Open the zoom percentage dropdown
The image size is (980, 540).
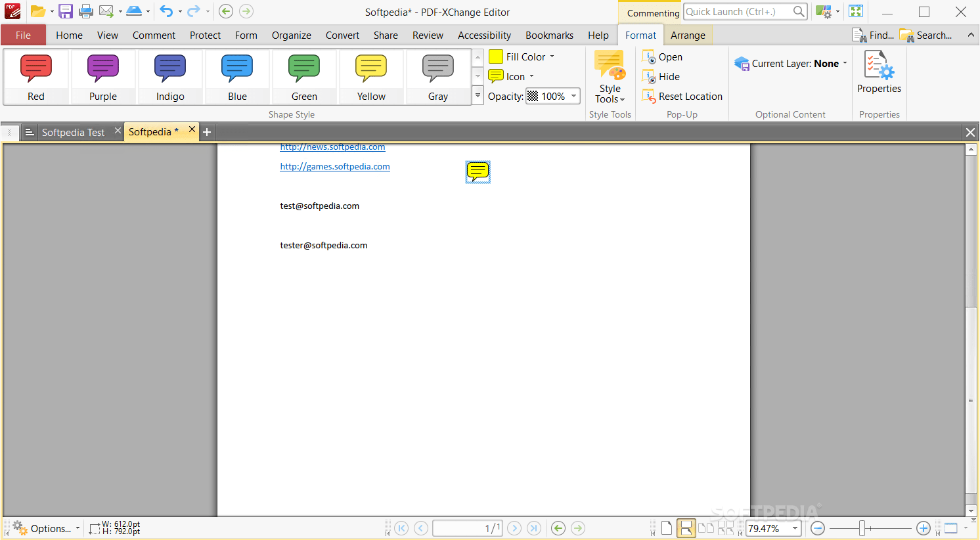pos(794,528)
